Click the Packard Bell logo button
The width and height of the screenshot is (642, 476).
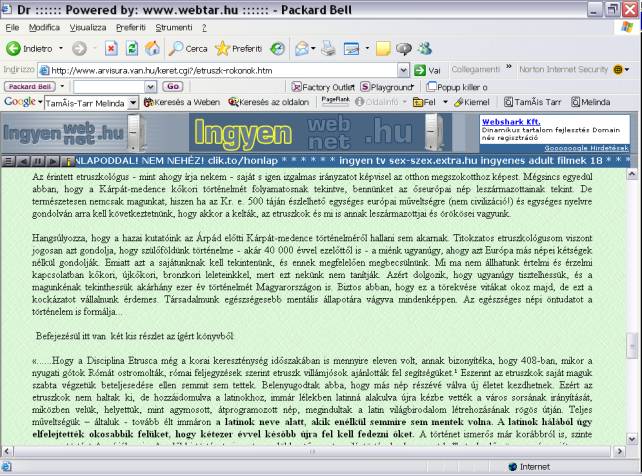click(29, 86)
